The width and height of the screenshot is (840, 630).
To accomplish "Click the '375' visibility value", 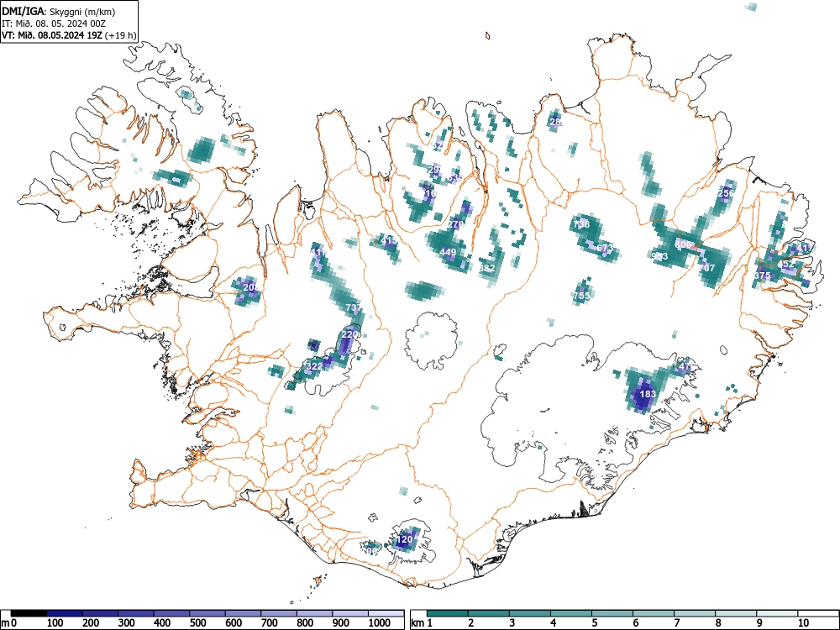I will (762, 276).
